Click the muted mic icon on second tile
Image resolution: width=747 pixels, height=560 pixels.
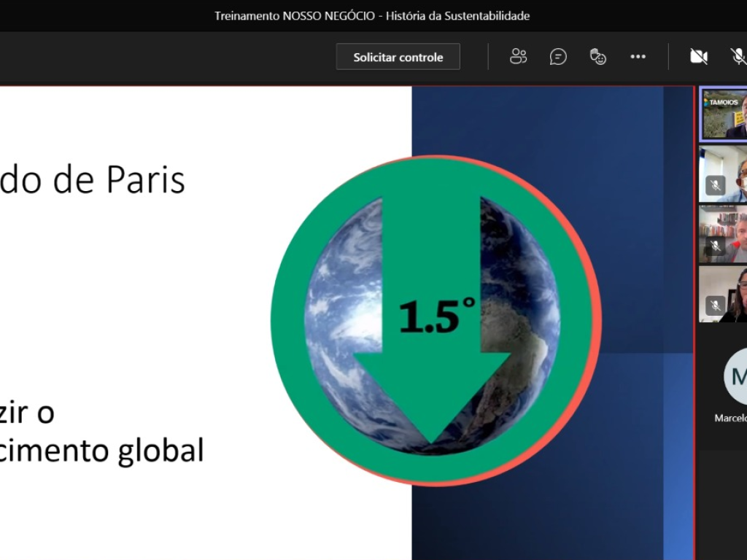pos(715,186)
